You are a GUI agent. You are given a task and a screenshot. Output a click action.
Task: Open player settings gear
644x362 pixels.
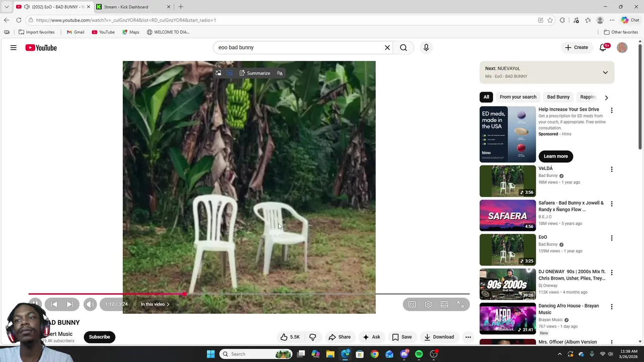coord(428,304)
